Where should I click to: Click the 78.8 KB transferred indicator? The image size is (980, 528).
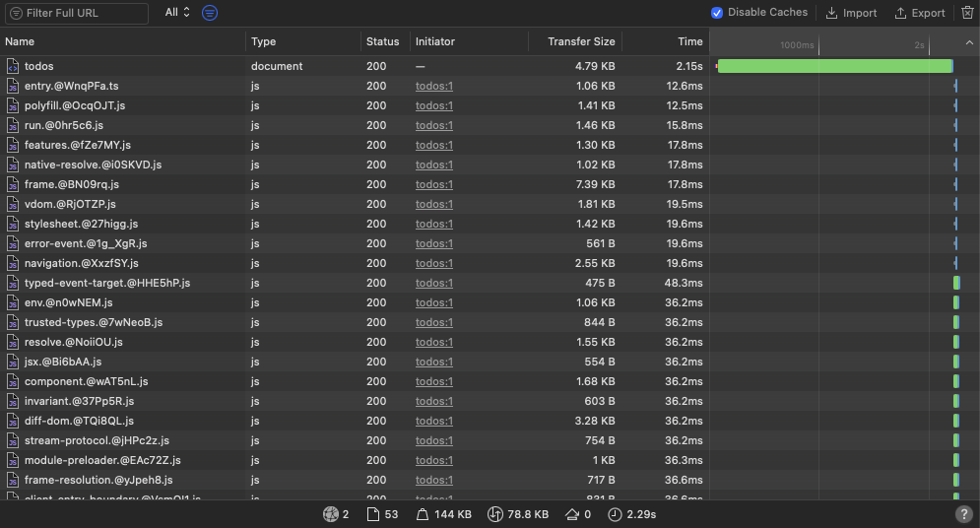(x=518, y=514)
